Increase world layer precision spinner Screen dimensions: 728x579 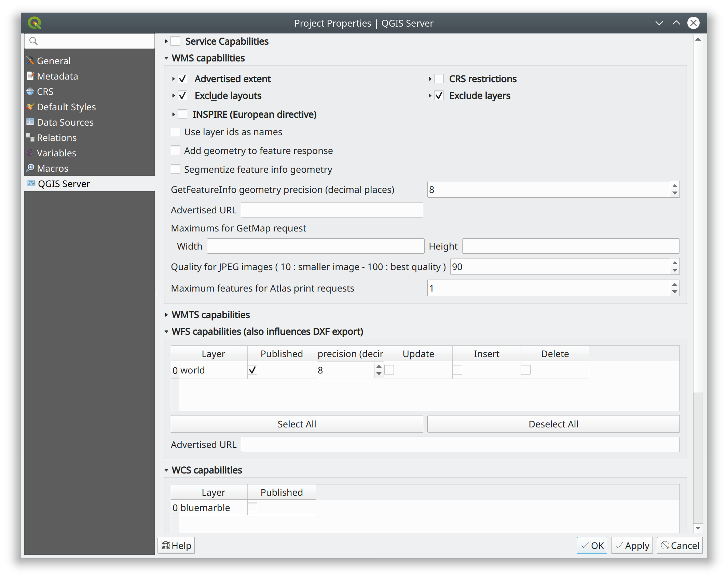tap(379, 366)
